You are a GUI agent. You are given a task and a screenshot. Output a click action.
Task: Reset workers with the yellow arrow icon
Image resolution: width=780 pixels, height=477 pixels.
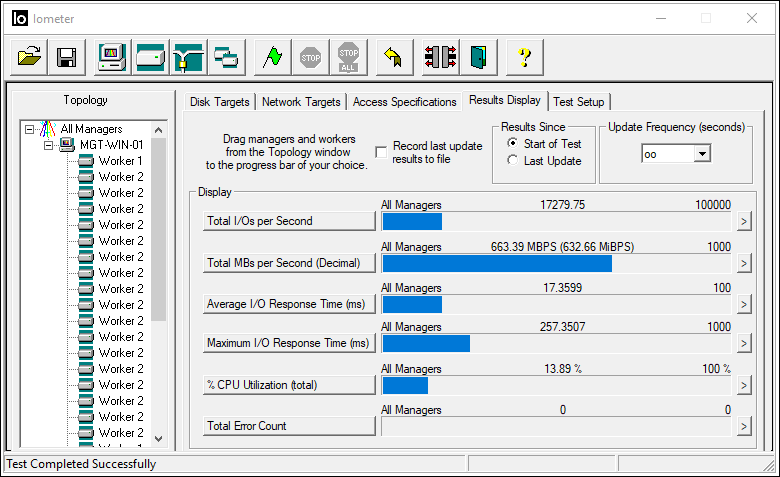[x=393, y=57]
